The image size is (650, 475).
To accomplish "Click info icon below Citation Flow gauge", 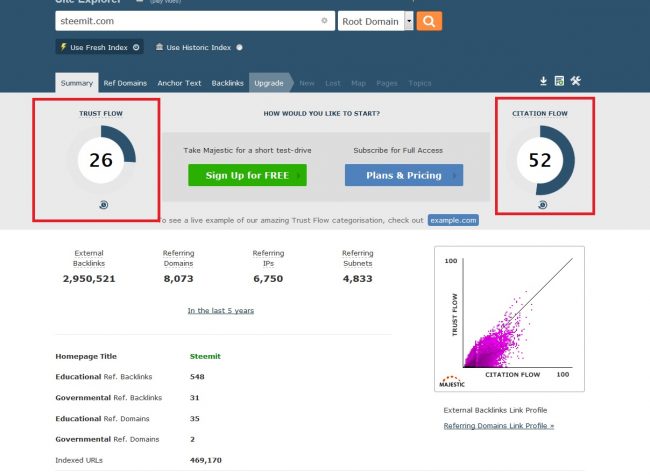I will (543, 204).
